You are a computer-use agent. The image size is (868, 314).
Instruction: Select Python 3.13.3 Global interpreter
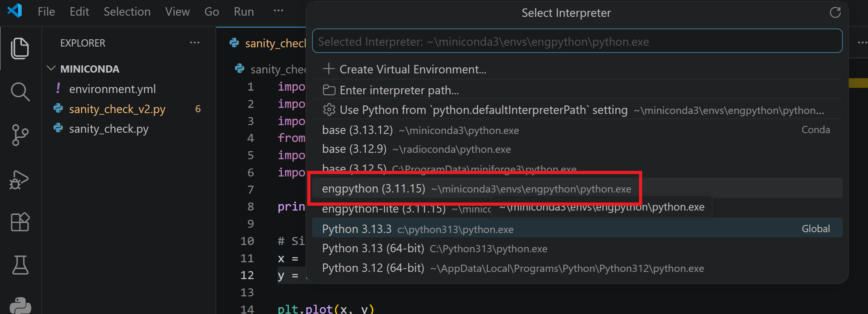click(x=577, y=229)
